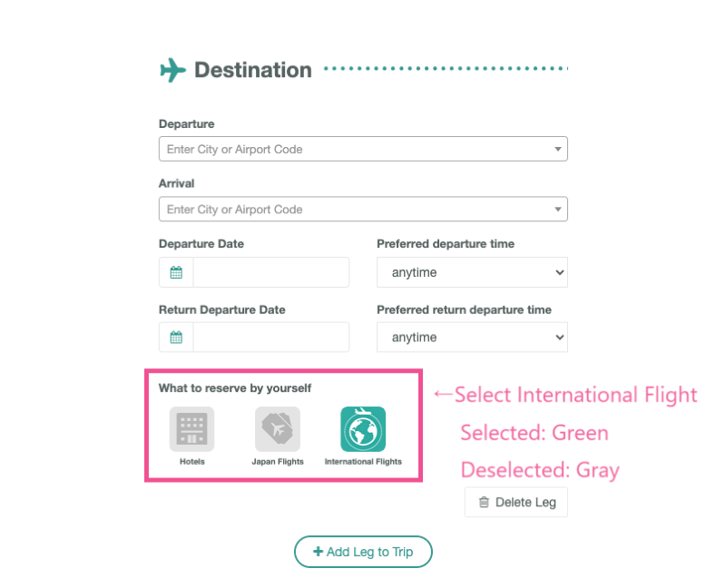
Task: Open the Departure city dropdown arrow
Action: [x=558, y=149]
